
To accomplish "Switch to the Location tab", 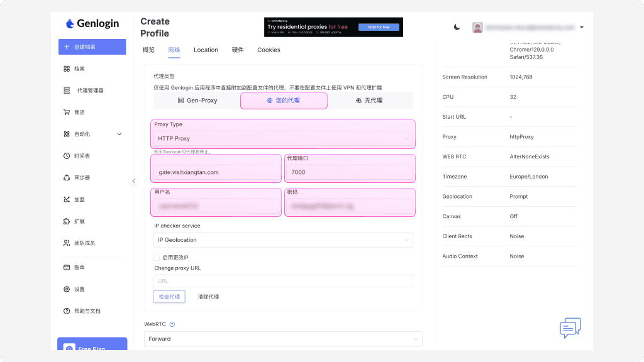I will coord(206,50).
